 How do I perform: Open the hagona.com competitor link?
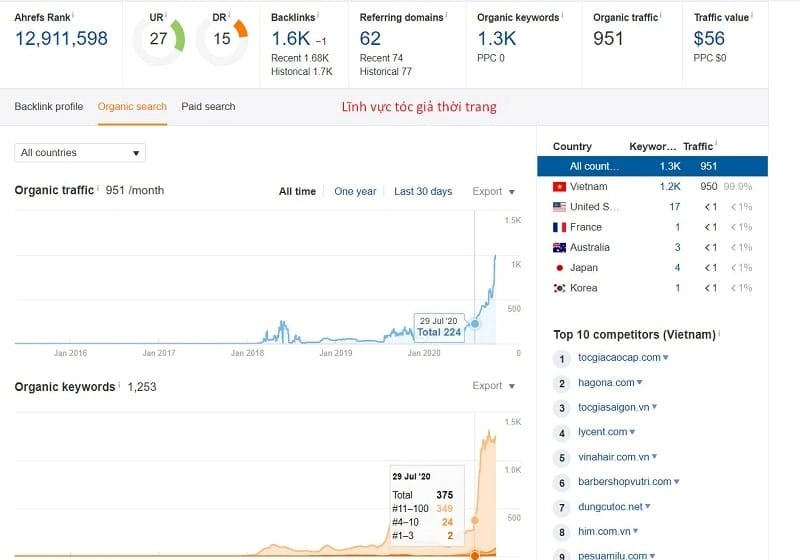pos(605,383)
